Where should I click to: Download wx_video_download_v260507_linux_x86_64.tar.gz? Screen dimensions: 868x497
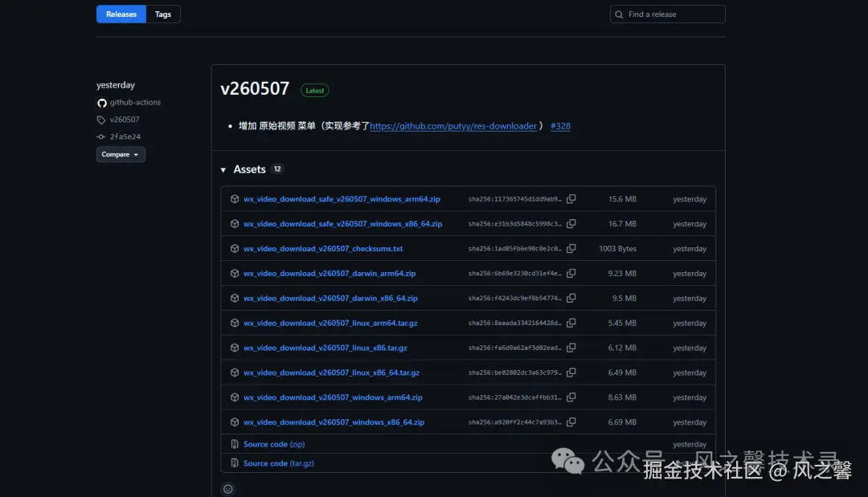coord(331,373)
